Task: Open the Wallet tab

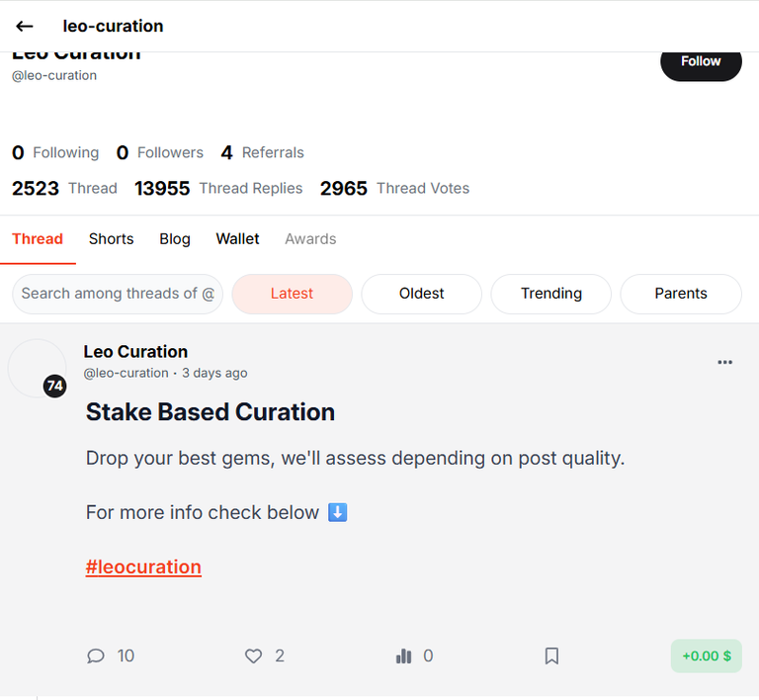Action: (237, 238)
